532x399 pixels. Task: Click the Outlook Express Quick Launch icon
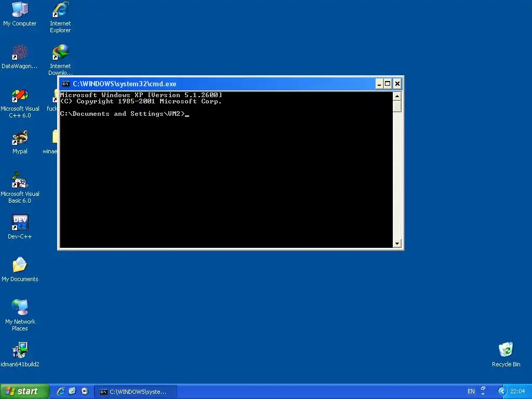(73, 391)
